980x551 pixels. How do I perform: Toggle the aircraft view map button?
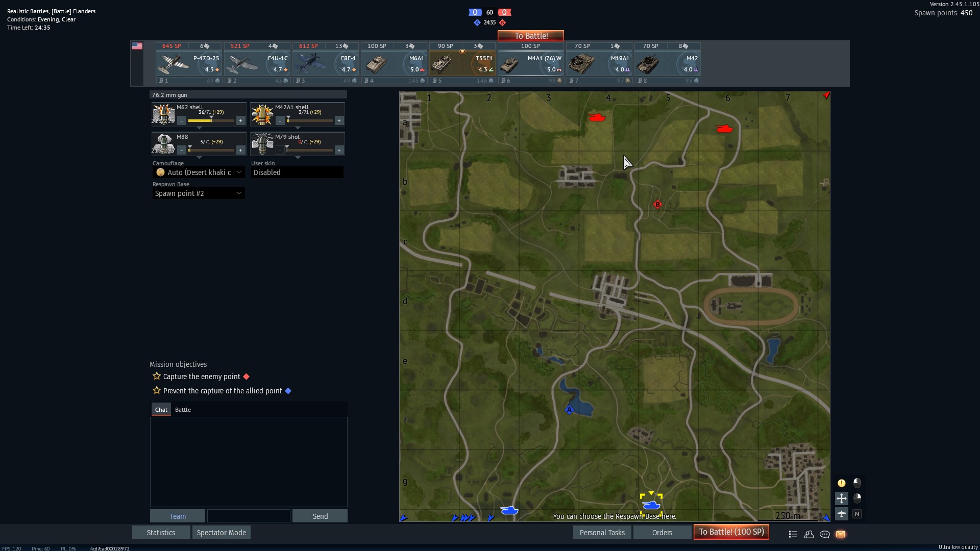click(x=842, y=514)
